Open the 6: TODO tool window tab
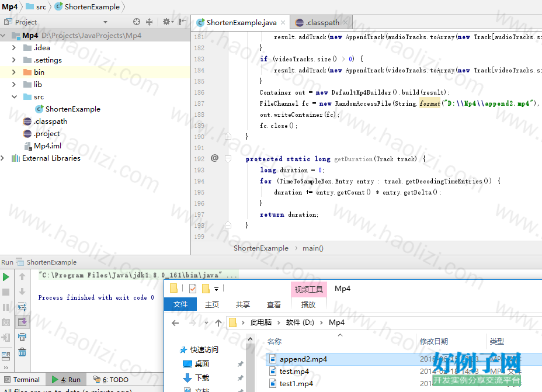The width and height of the screenshot is (542, 392). pos(111,380)
